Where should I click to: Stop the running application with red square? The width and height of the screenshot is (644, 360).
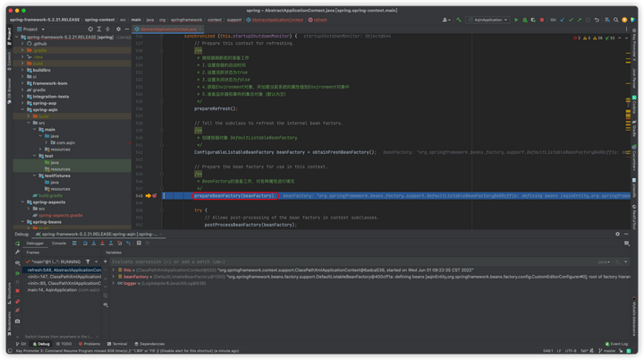[542, 20]
